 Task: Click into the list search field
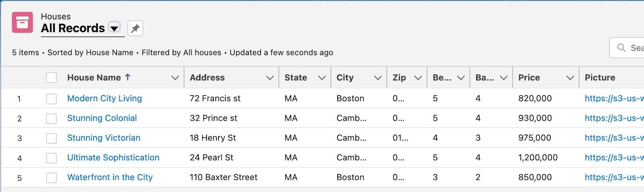[x=637, y=48]
